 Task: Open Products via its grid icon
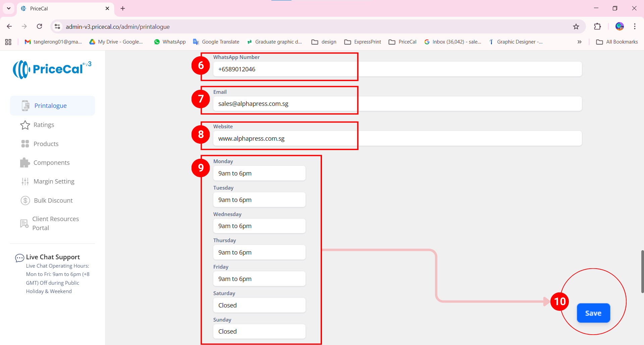[25, 144]
